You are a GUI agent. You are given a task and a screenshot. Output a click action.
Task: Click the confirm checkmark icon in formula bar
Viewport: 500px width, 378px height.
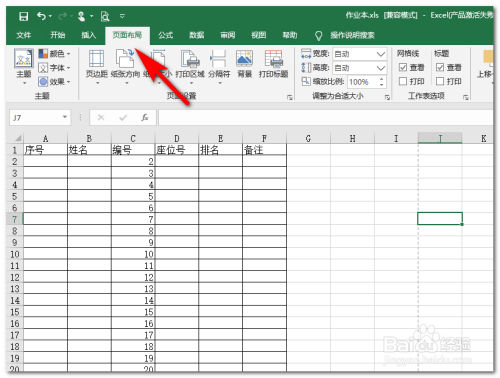click(123, 117)
